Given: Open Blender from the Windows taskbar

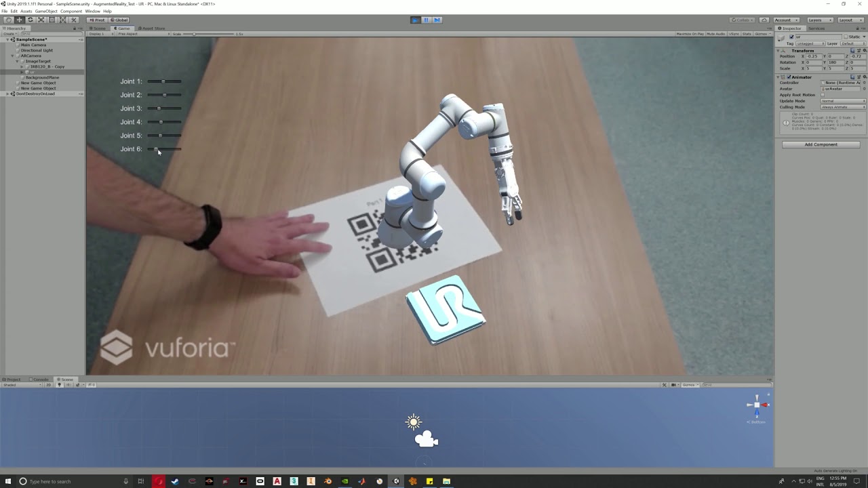Looking at the screenshot, I should pyautogui.click(x=328, y=481).
